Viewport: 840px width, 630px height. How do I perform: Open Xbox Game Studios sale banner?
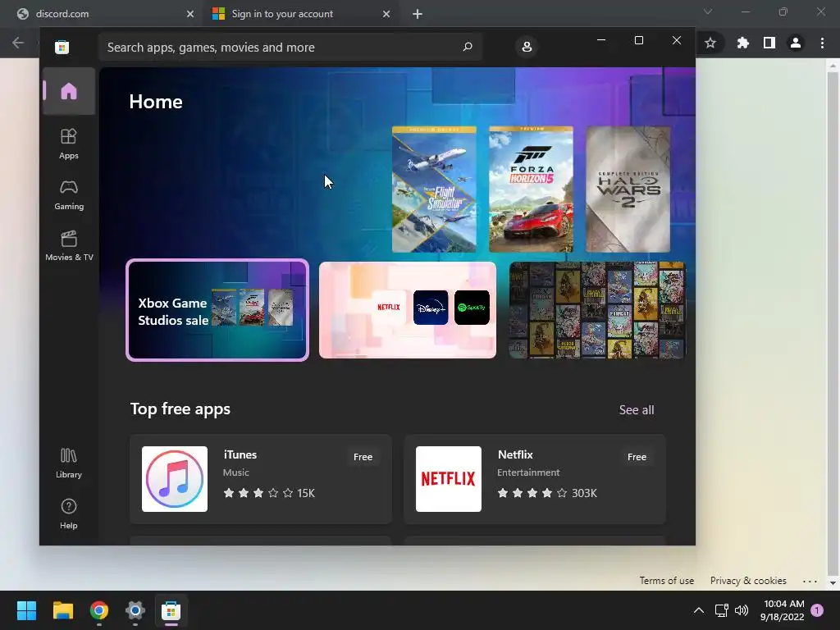click(217, 310)
